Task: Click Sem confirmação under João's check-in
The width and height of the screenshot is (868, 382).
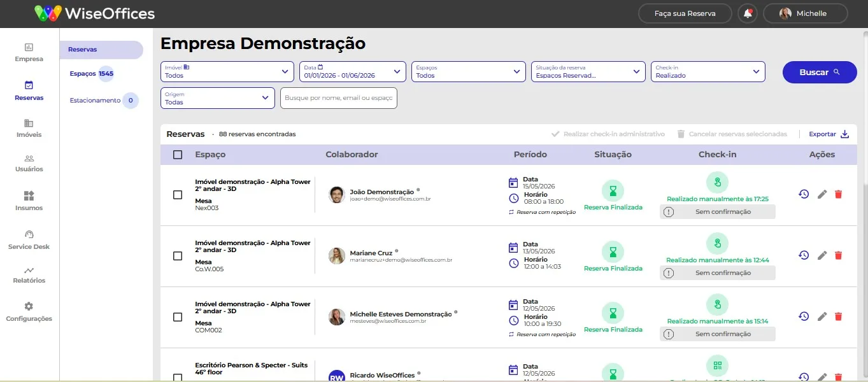Action: 718,212
